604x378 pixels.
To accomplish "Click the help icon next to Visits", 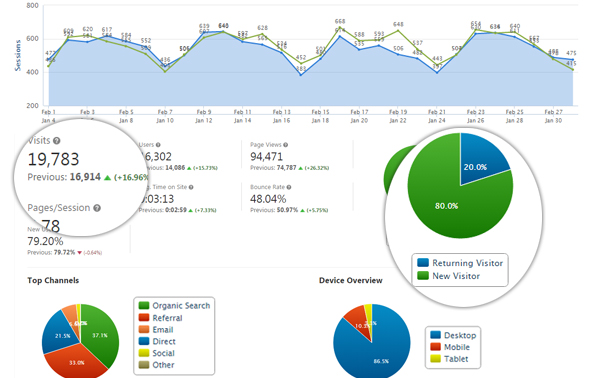I will [x=57, y=141].
